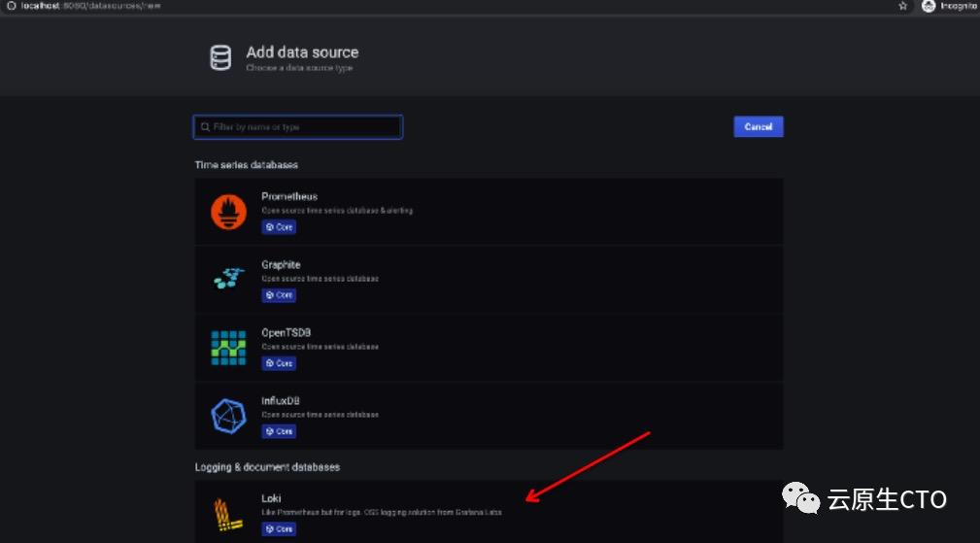Image resolution: width=980 pixels, height=543 pixels.
Task: Click the Prometheus flame logo icon
Action: (229, 212)
